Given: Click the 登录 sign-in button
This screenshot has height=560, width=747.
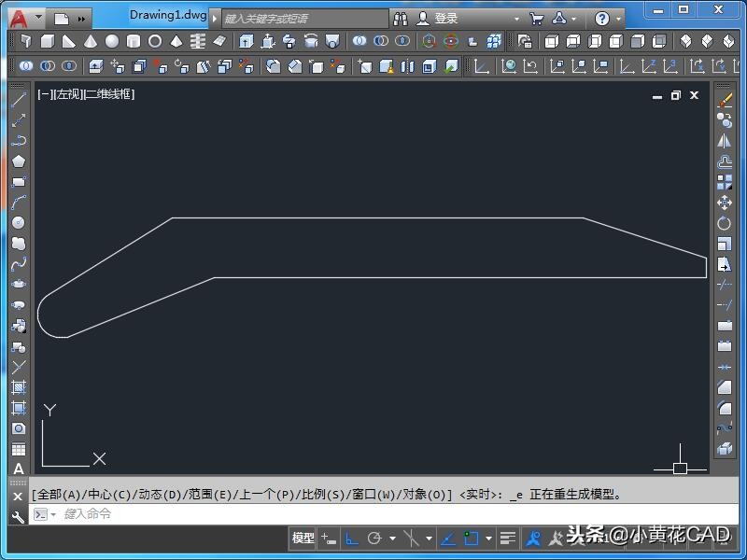Looking at the screenshot, I should (x=445, y=19).
